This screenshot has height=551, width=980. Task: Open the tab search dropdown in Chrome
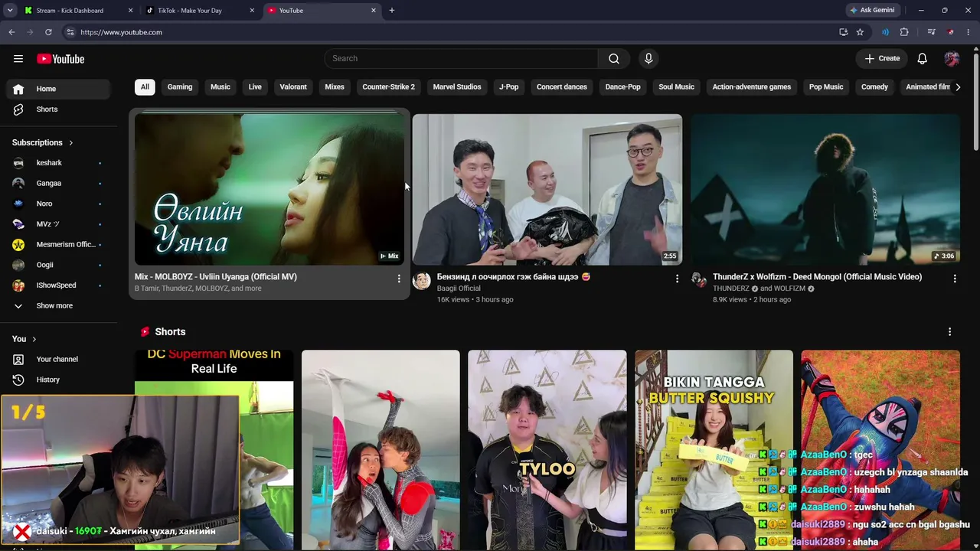pos(10,11)
